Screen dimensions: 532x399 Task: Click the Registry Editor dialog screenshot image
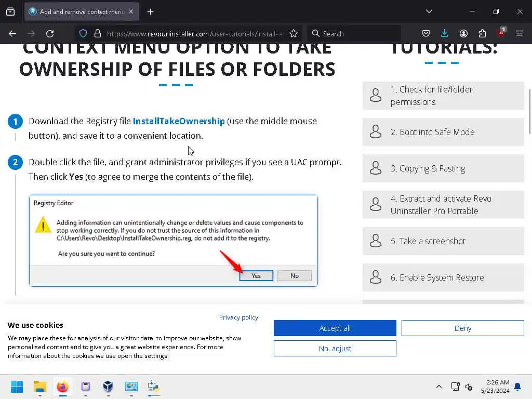click(x=174, y=241)
